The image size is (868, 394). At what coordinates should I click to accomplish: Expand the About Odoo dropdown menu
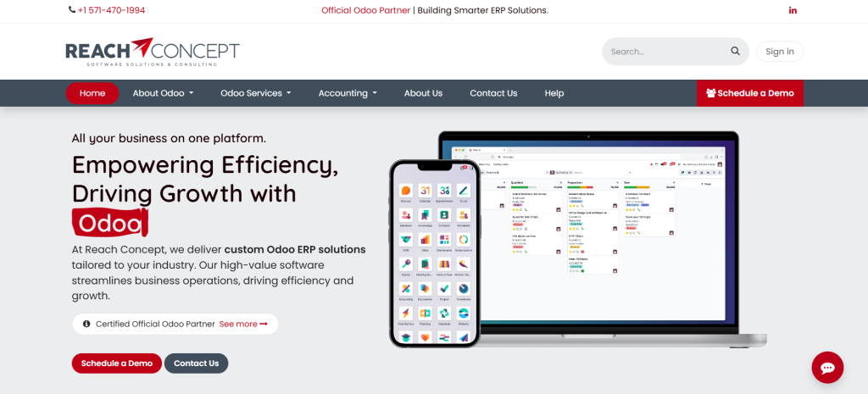tap(163, 93)
